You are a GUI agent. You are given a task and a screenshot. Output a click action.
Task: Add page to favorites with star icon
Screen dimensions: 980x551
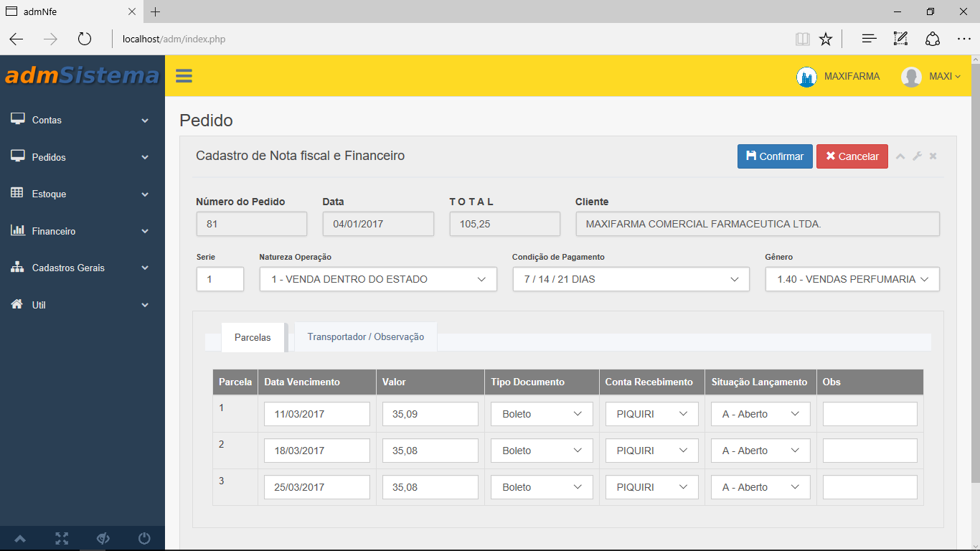tap(826, 39)
